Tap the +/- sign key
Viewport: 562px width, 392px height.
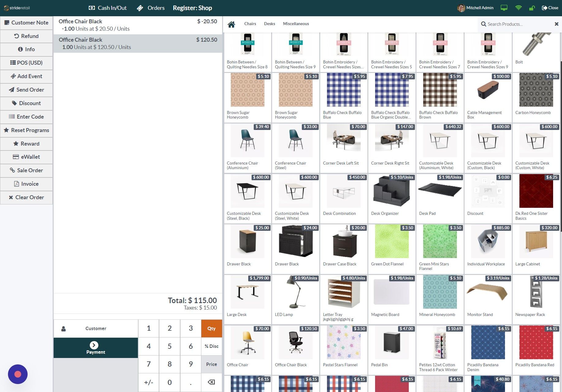pos(149,382)
